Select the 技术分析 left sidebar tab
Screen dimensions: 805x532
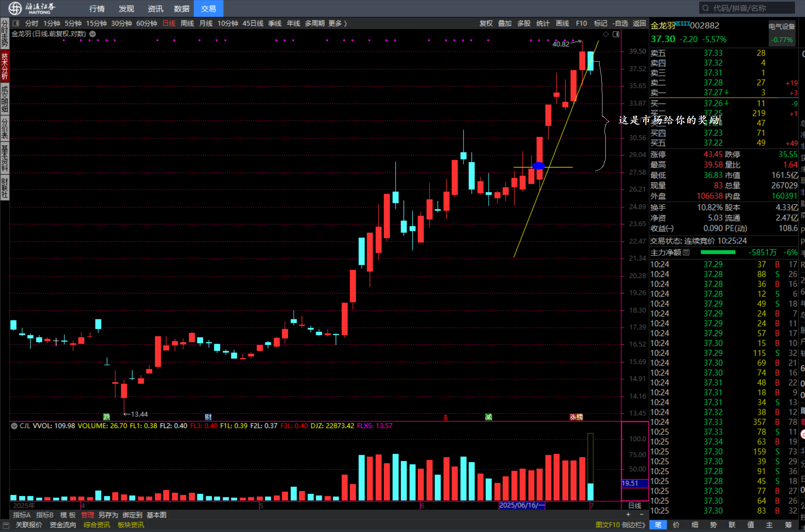[5, 66]
